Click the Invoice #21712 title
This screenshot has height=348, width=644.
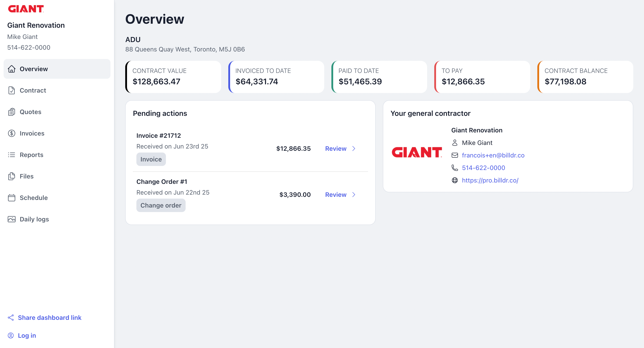pos(159,136)
